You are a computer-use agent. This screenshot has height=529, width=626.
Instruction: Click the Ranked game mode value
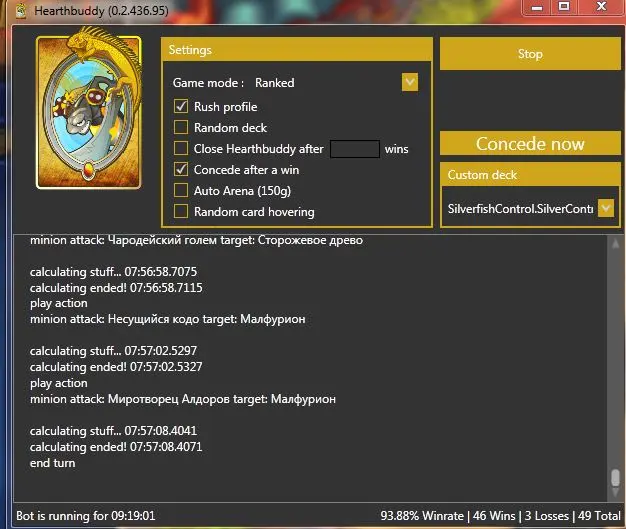275,83
